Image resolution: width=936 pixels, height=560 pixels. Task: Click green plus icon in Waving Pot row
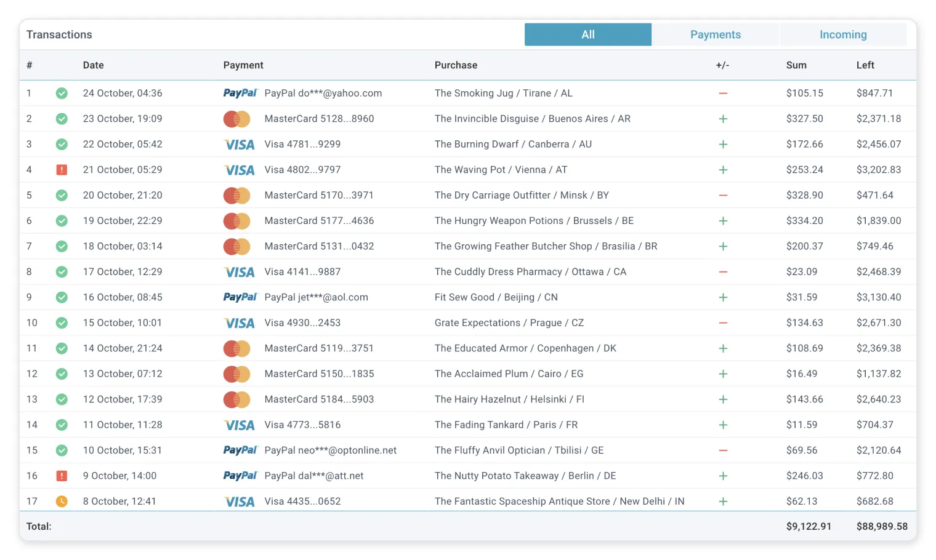[x=723, y=170]
